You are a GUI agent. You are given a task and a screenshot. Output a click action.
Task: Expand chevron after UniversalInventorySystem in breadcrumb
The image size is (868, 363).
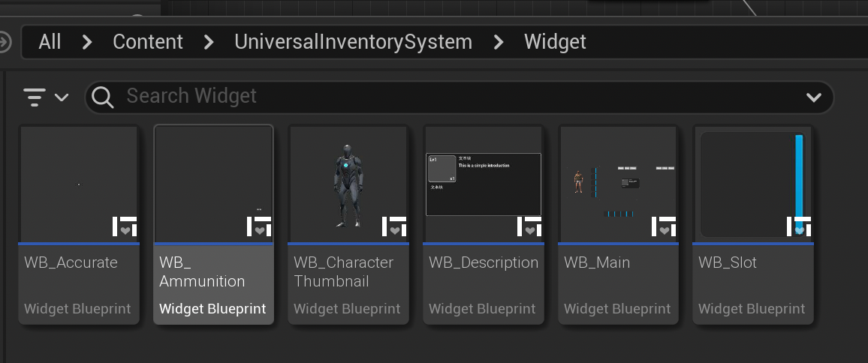499,42
